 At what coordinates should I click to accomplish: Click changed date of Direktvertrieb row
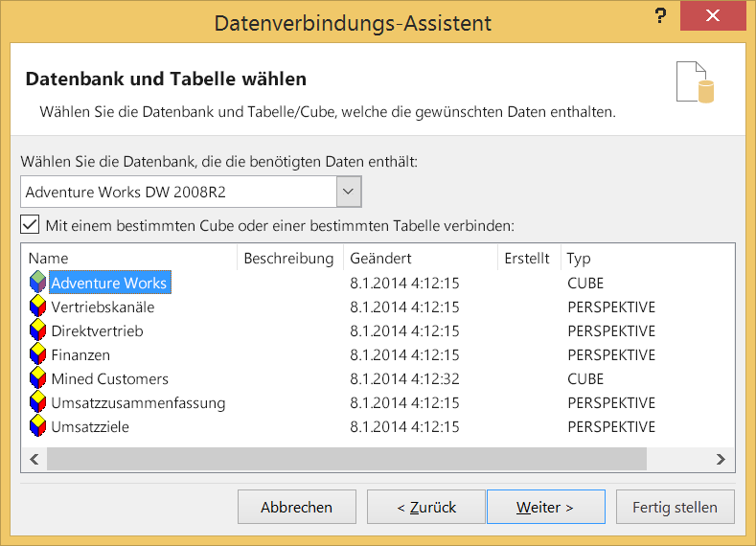tap(404, 331)
